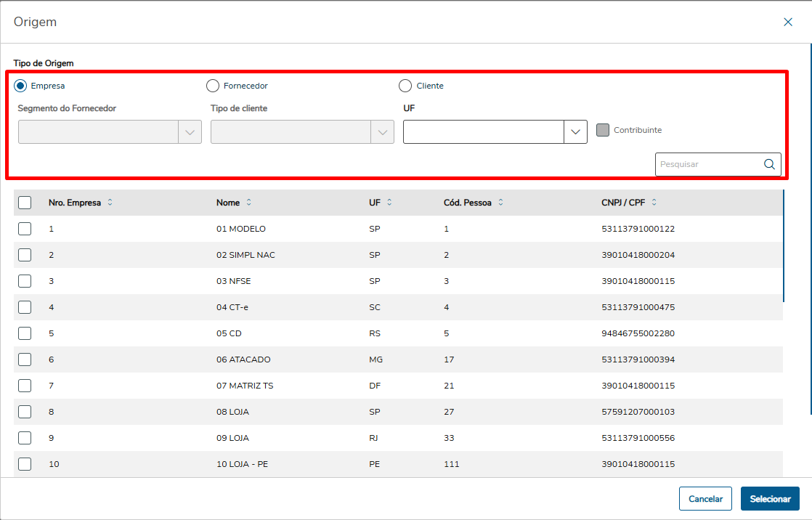Click the name 10 LOJA - PE
The width and height of the screenshot is (812, 520).
[243, 464]
